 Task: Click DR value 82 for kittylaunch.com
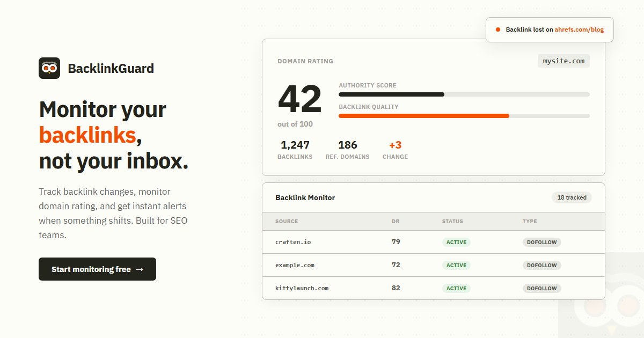coord(396,288)
